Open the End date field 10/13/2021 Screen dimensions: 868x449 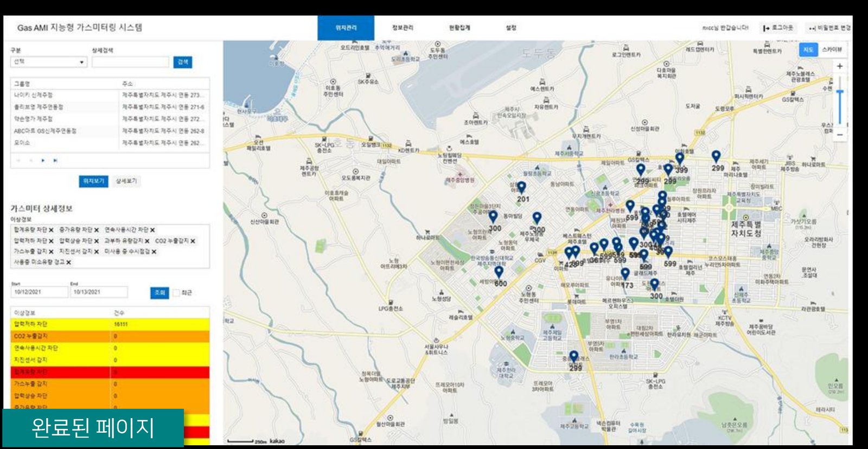pyautogui.click(x=99, y=292)
